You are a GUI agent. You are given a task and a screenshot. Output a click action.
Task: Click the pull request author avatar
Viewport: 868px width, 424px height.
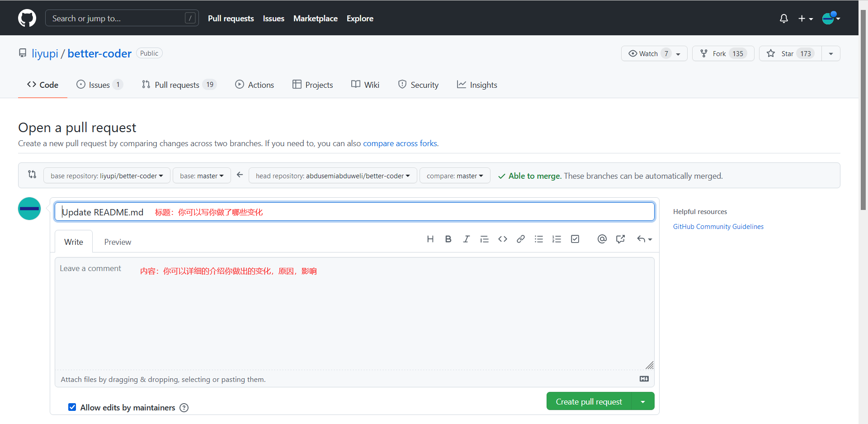click(29, 209)
